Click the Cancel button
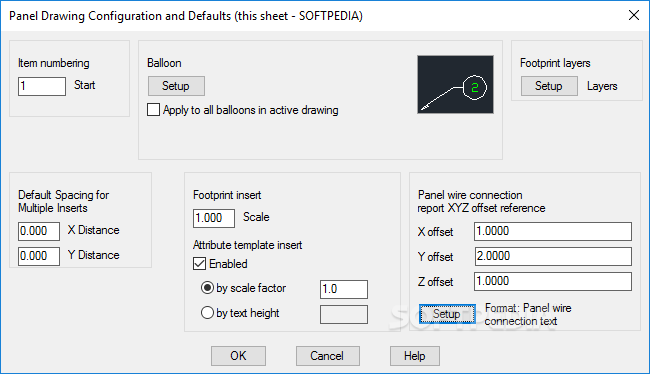Image resolution: width=650 pixels, height=374 pixels. coord(327,356)
